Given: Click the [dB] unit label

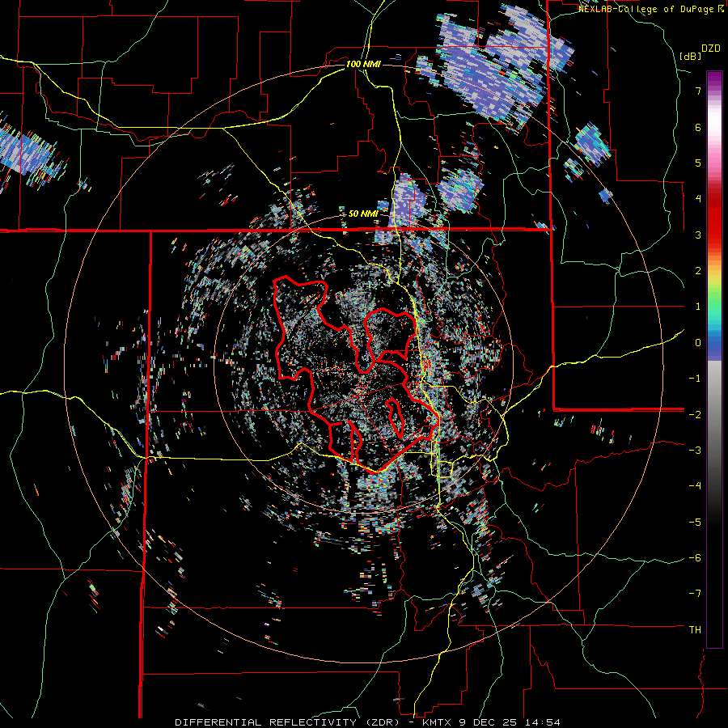Looking at the screenshot, I should pos(690,56).
